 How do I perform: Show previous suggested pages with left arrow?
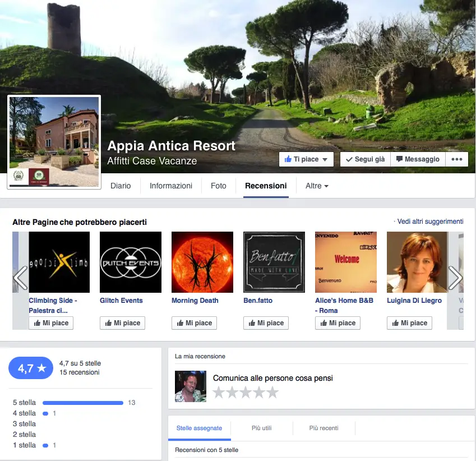point(20,278)
